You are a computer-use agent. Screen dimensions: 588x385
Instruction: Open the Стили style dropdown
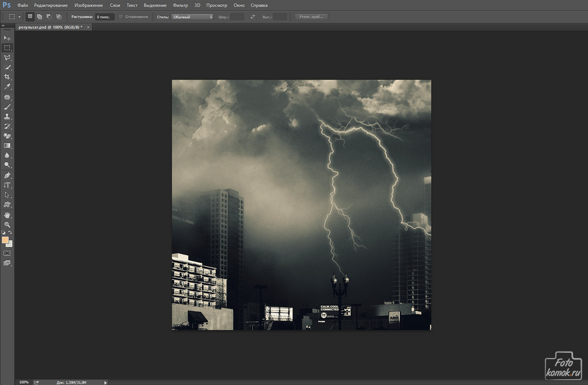192,17
